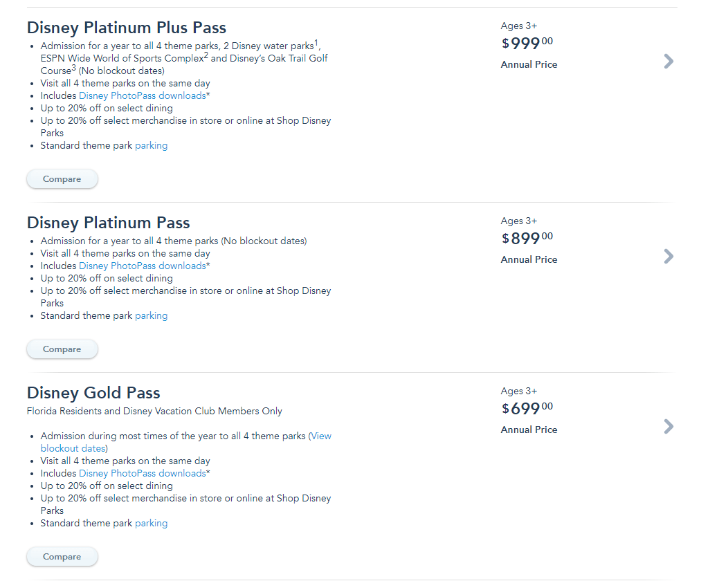Compare the Disney Gold Pass

point(62,556)
